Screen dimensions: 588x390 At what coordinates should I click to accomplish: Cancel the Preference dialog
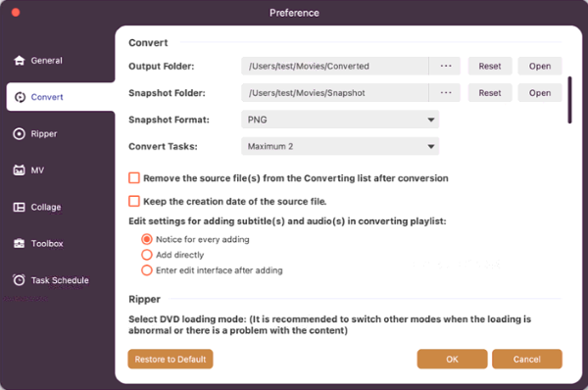point(527,359)
